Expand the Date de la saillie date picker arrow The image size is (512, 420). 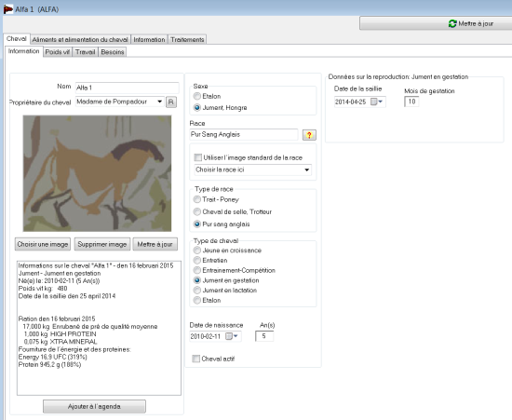click(381, 102)
